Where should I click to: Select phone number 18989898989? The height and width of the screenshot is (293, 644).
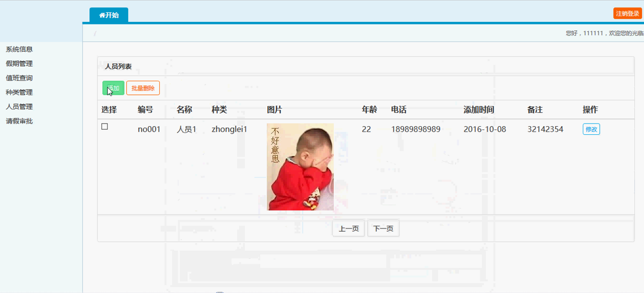click(x=416, y=129)
